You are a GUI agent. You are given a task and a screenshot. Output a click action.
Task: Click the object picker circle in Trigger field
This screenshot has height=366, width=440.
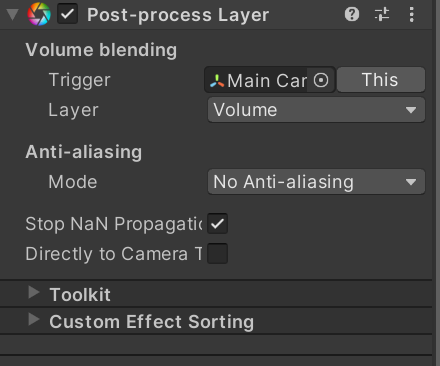321,80
